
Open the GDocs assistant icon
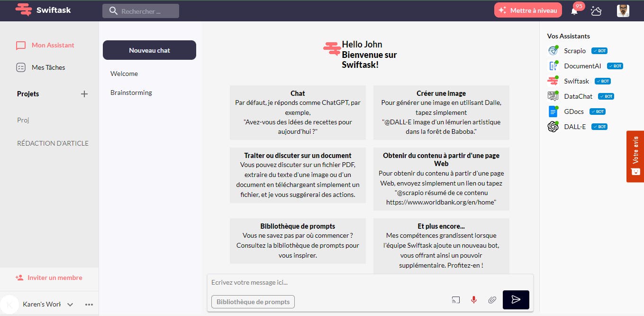tap(553, 112)
